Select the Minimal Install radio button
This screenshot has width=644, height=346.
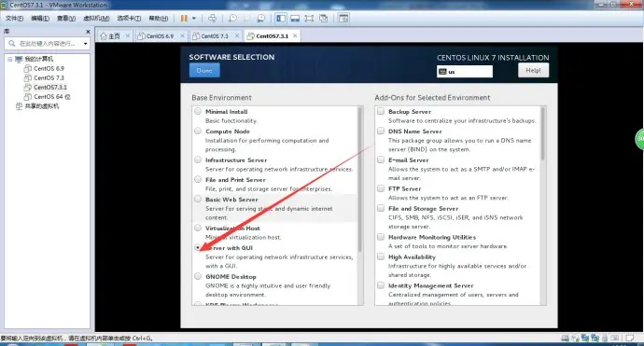[198, 111]
